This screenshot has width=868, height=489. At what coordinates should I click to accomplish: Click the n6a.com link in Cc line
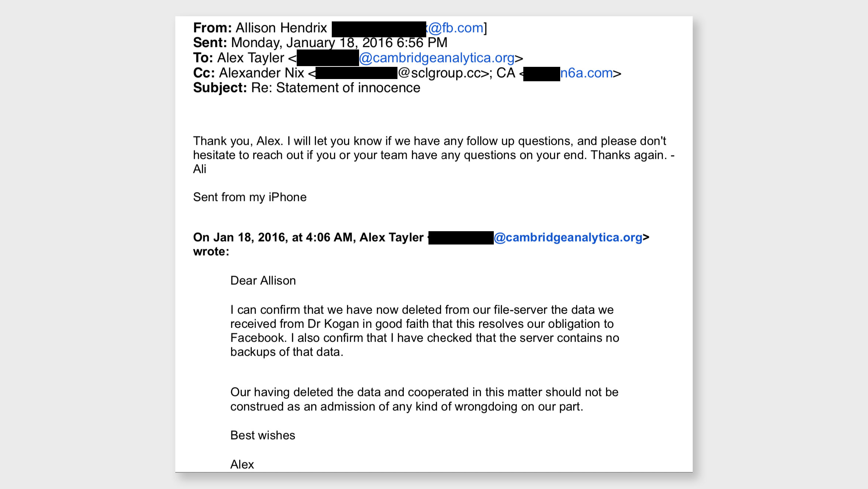586,73
